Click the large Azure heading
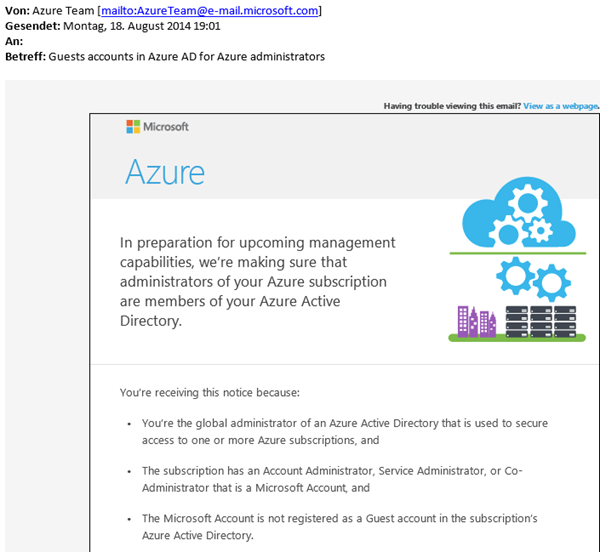600x552 pixels. pyautogui.click(x=164, y=172)
